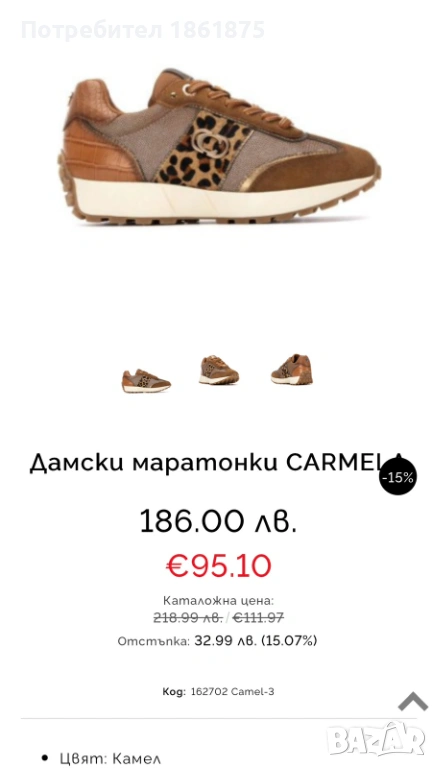Tap the scroll-to-top chevron arrow

[x=413, y=701]
